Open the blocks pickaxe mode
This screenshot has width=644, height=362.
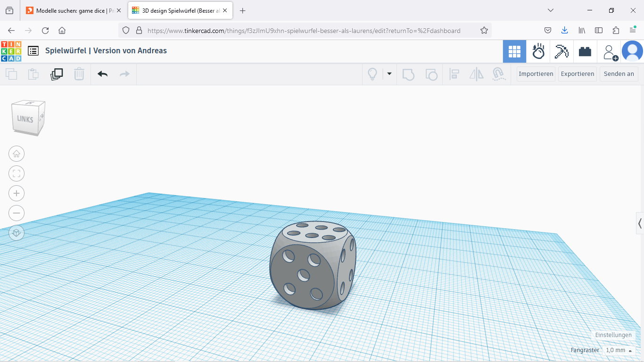coord(561,51)
